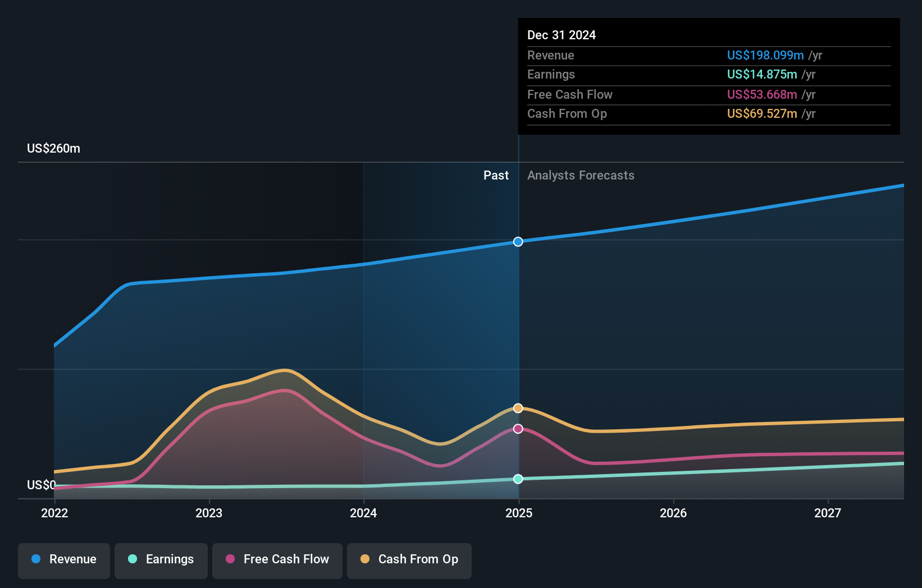Click the Analysts Forecasts label
The image size is (922, 588).
tap(581, 176)
